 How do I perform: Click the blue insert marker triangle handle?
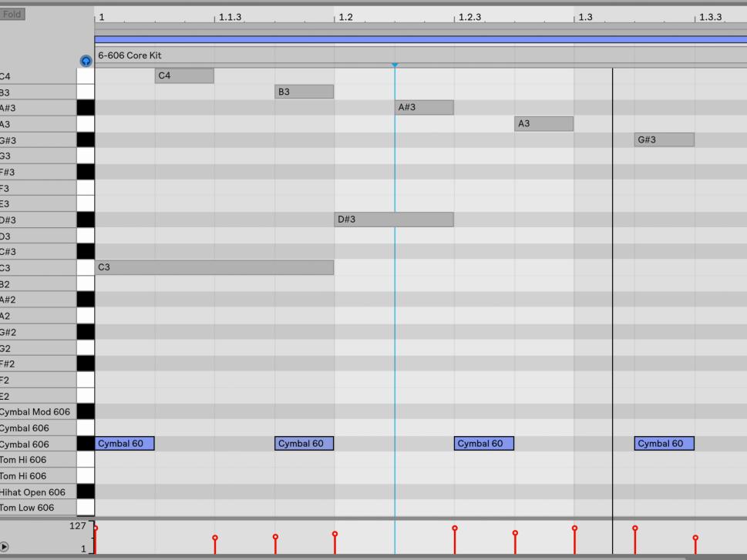pyautogui.click(x=395, y=65)
